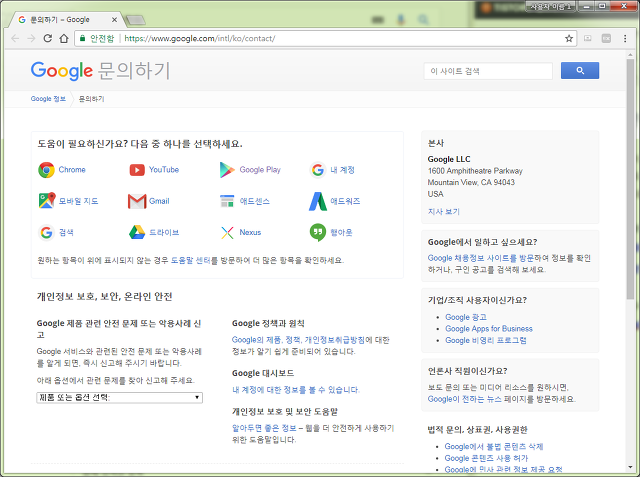
Task: Open a new browser tab
Action: click(136, 20)
